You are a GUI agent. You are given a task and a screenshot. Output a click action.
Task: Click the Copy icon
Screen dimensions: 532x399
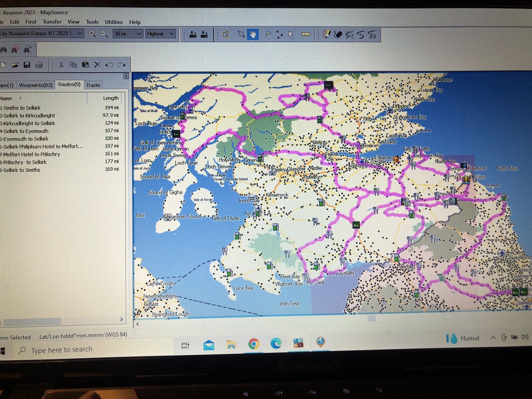[73, 65]
